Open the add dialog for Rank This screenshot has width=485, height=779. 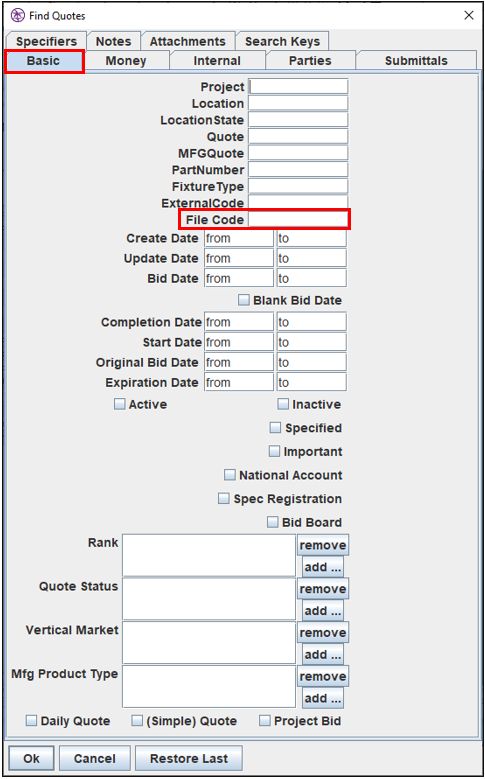323,567
